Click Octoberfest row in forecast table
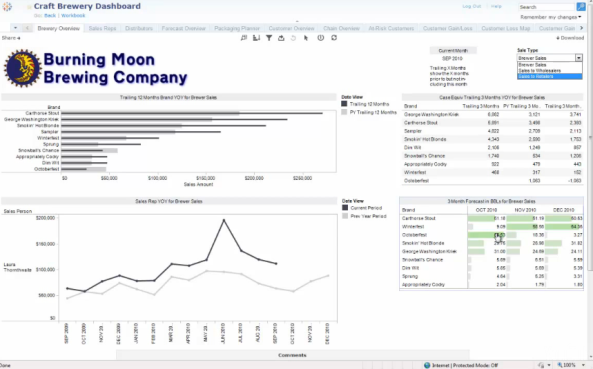Viewport: 593px width, 369px height. (491, 235)
